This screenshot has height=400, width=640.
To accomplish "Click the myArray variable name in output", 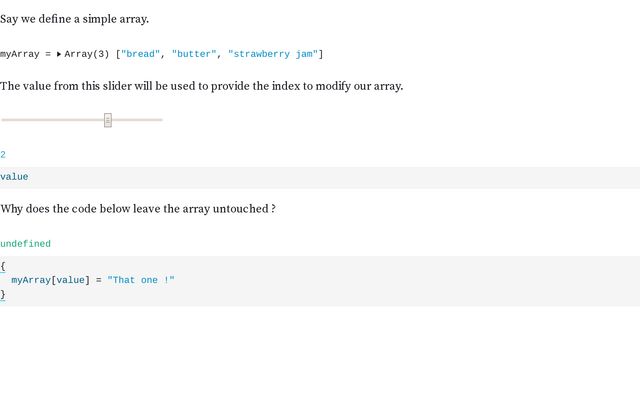I will (x=20, y=54).
